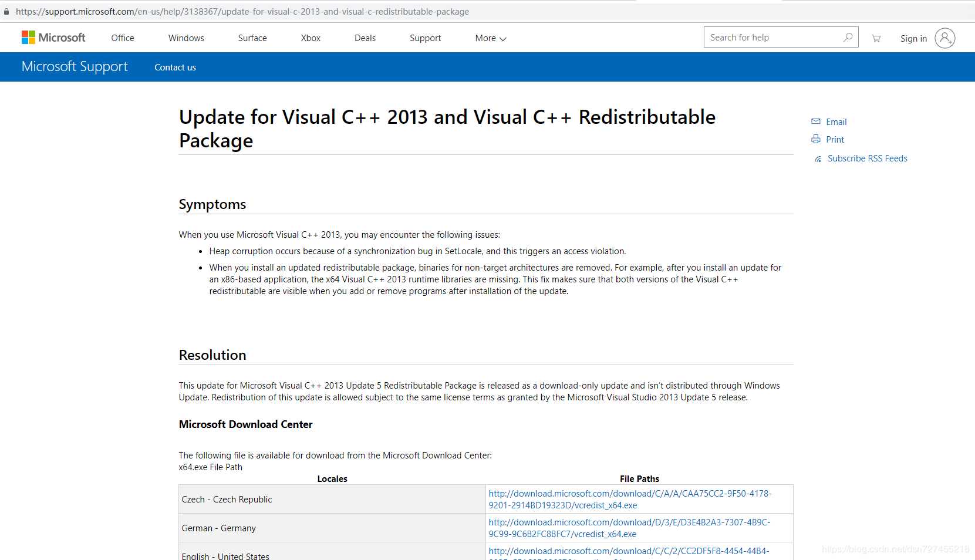Click the Microsoft Support heading link
The width and height of the screenshot is (975, 560).
75,67
